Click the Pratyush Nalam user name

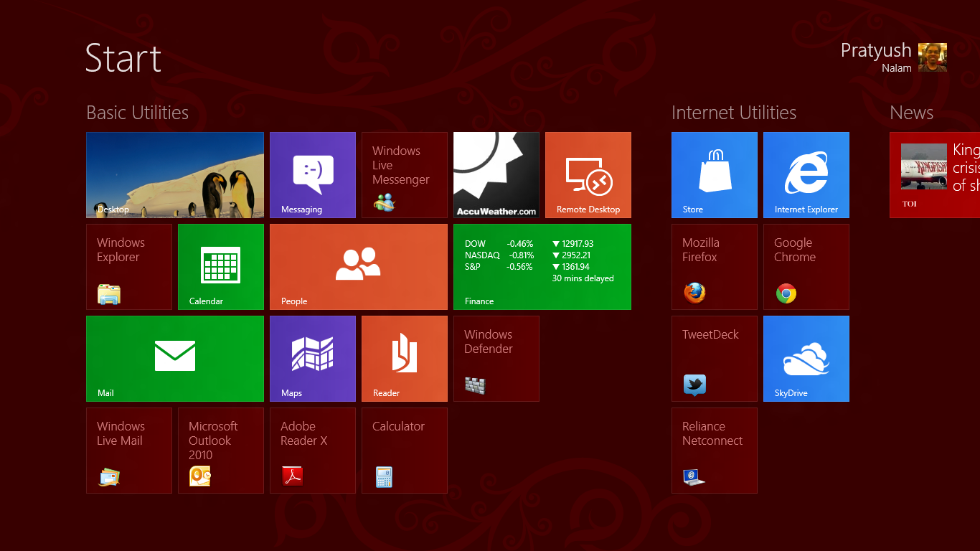pyautogui.click(x=876, y=58)
